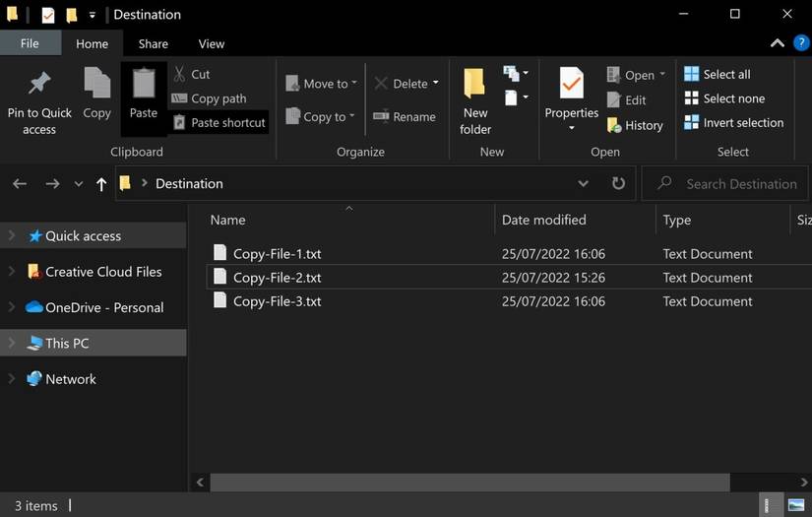Image resolution: width=812 pixels, height=517 pixels.
Task: Click the scroll right arrow
Action: (803, 483)
